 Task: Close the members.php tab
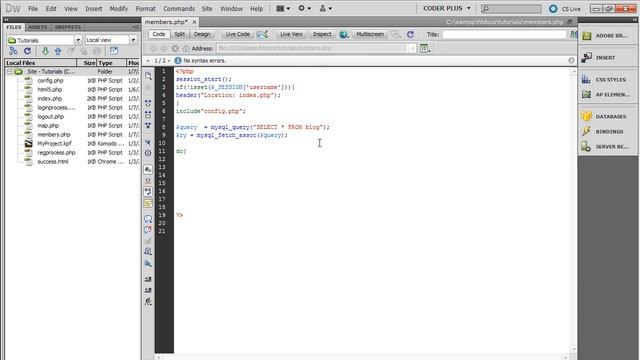click(194, 22)
